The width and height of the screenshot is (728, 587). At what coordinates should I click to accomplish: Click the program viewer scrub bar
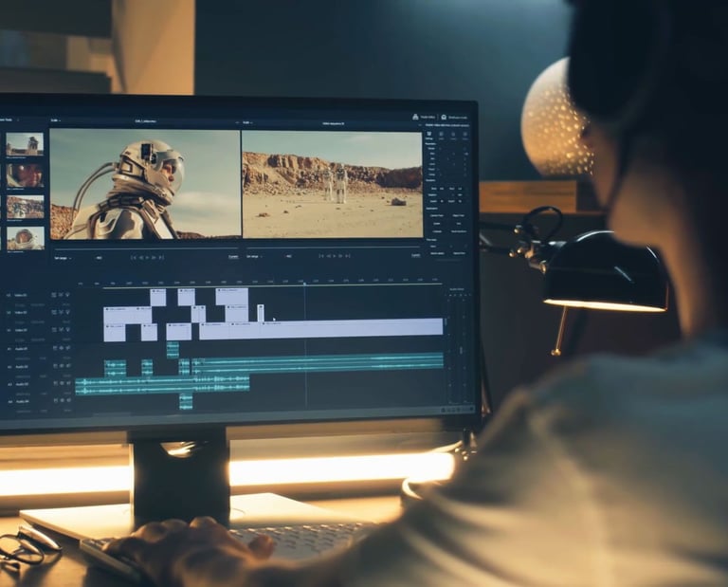tap(332, 248)
